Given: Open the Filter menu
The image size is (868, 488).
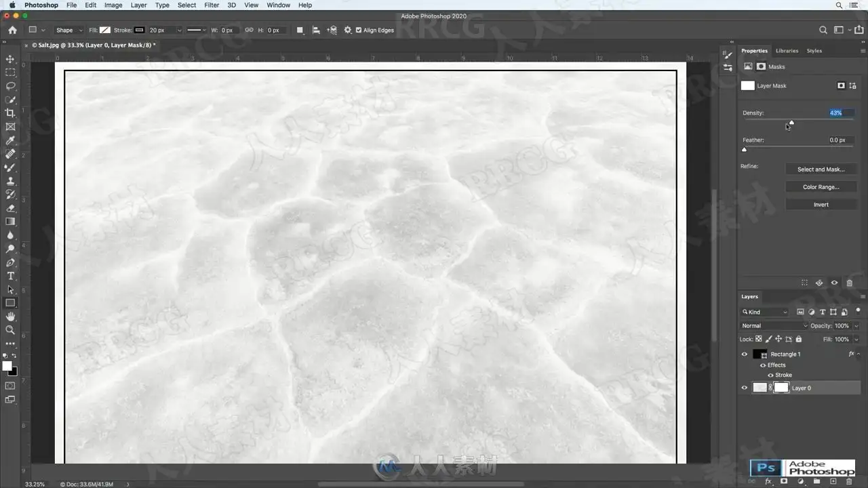Looking at the screenshot, I should pyautogui.click(x=212, y=5).
